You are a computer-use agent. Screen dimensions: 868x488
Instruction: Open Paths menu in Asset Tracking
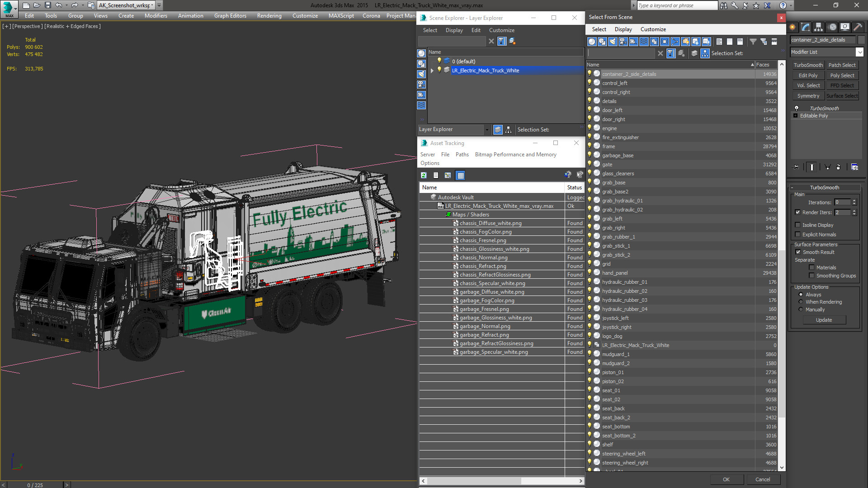[x=462, y=155]
